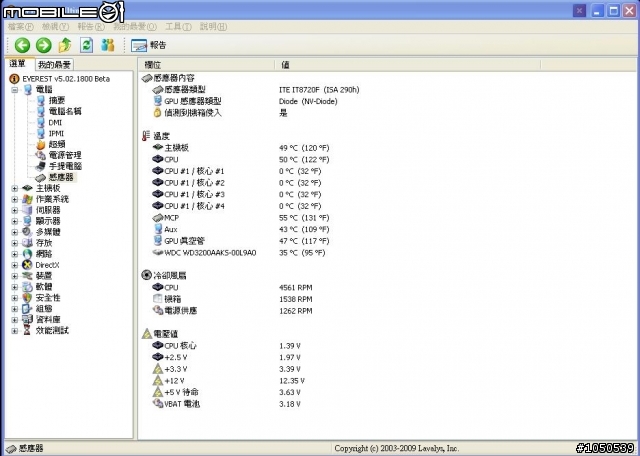Open the 檔案(F) menu

click(x=20, y=27)
